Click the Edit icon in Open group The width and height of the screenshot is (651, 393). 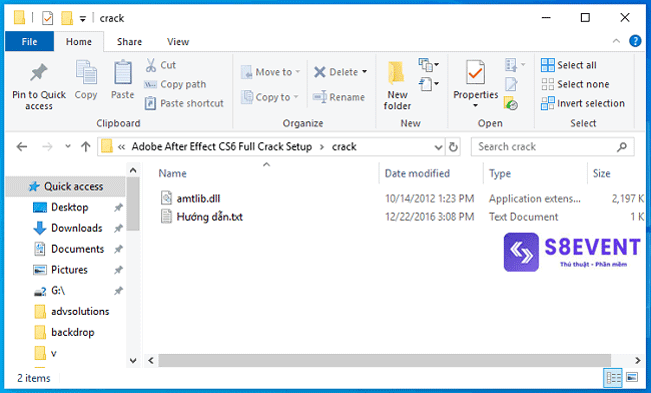coord(511,84)
